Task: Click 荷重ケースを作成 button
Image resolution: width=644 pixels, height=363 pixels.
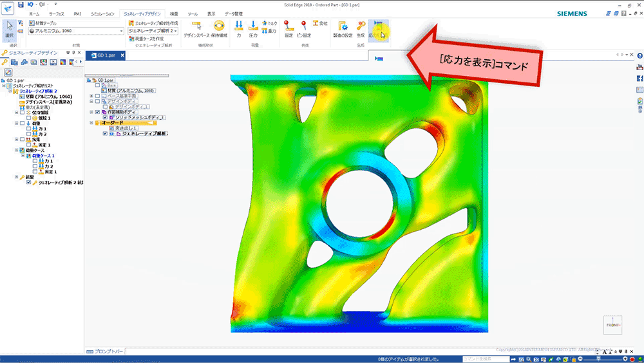Action: click(146, 39)
